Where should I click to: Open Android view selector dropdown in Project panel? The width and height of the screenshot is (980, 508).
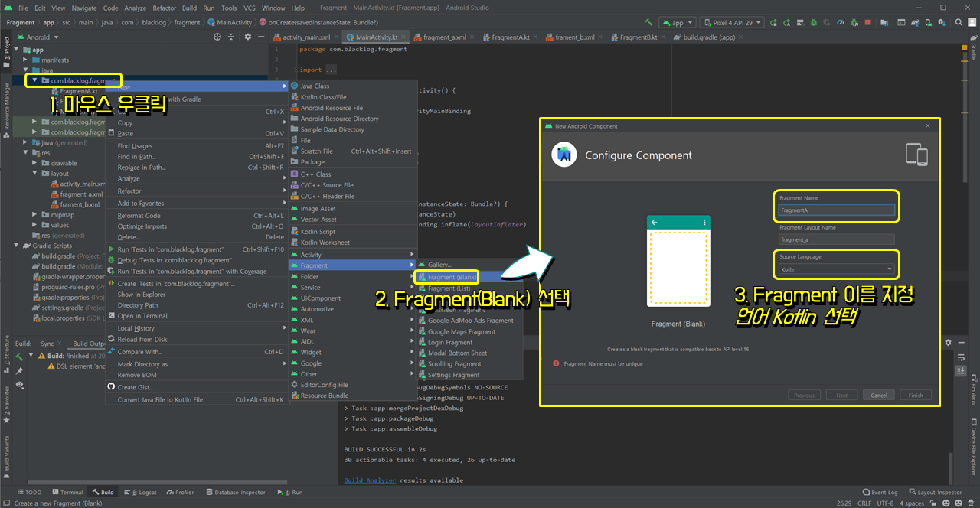point(38,37)
